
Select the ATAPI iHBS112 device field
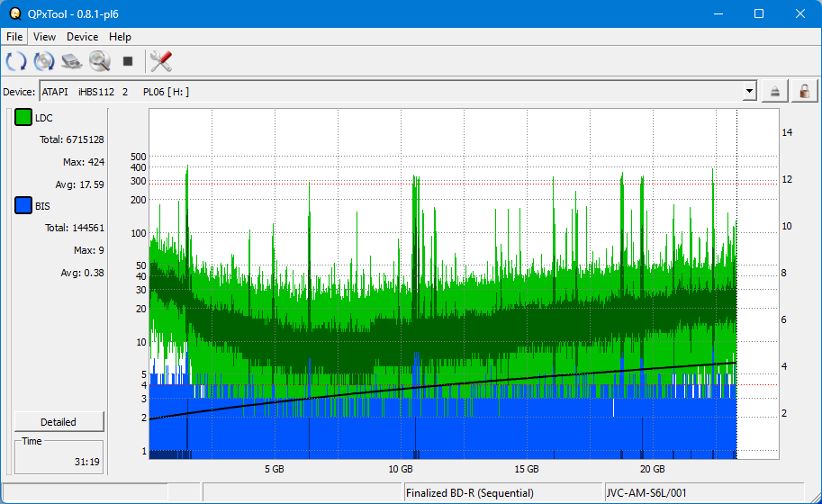click(387, 91)
